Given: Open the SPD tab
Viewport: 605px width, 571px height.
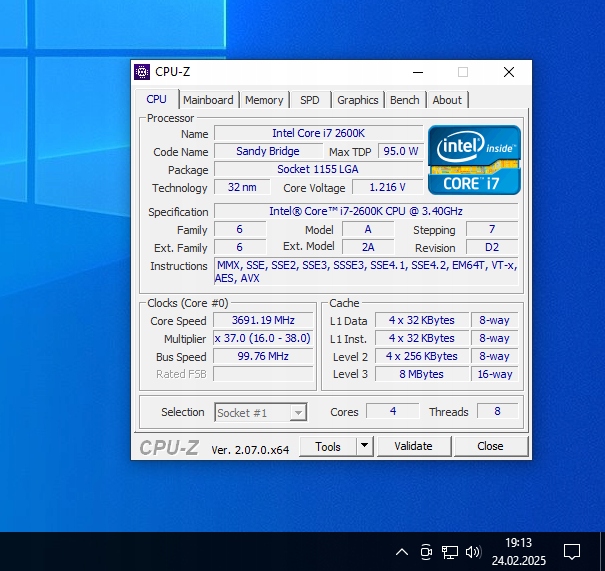Looking at the screenshot, I should [x=310, y=100].
